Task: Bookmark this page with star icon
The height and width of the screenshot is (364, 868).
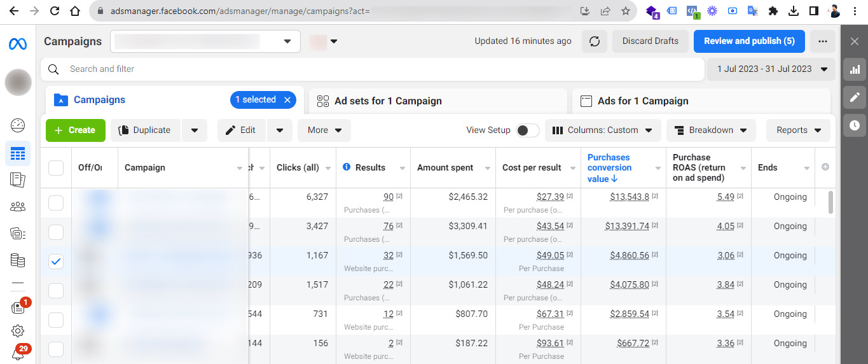Action: coord(626,11)
